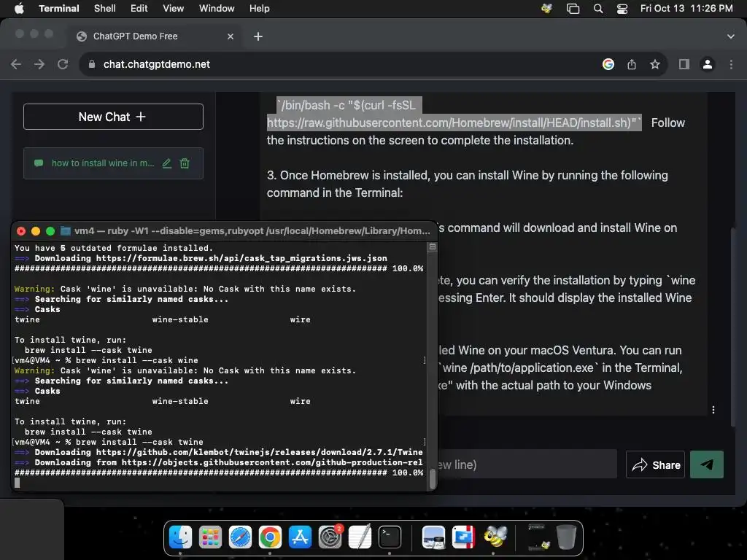Screen dimensions: 747x560
Task: Reload the chat.chatgptdemo.net page
Action: [x=63, y=64]
